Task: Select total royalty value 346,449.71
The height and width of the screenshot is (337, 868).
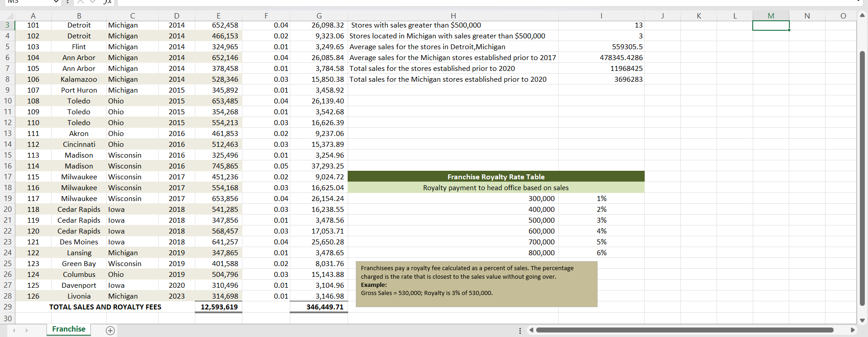Action: click(319, 307)
